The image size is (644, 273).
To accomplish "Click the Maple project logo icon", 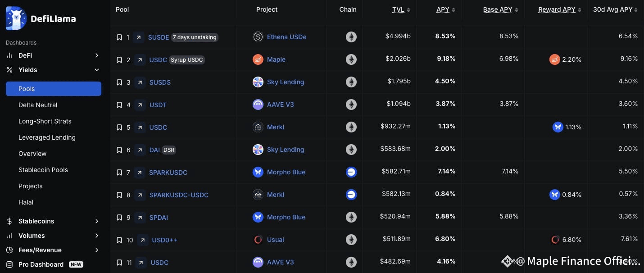I will [258, 59].
